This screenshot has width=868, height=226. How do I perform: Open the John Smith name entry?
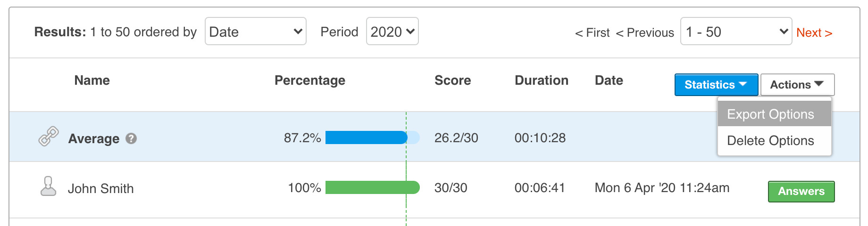(100, 189)
